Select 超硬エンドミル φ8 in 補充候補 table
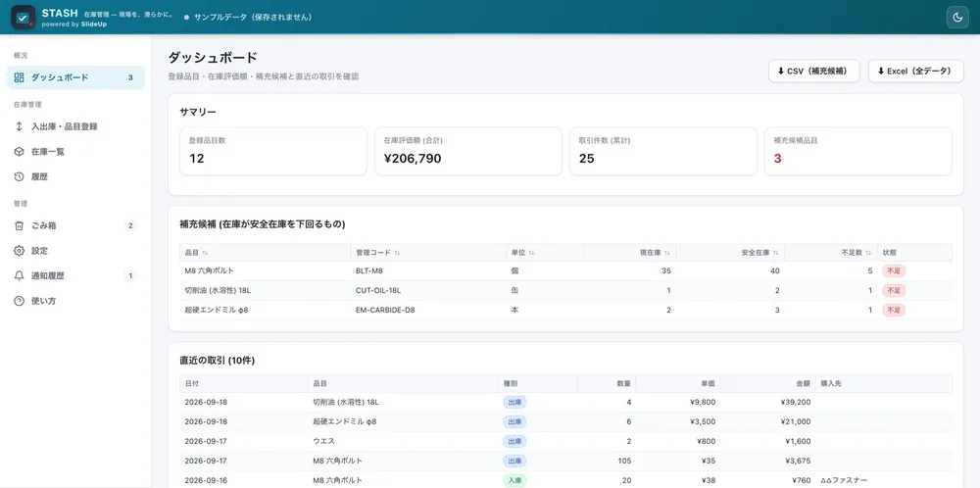This screenshot has height=488, width=980. pyautogui.click(x=217, y=310)
